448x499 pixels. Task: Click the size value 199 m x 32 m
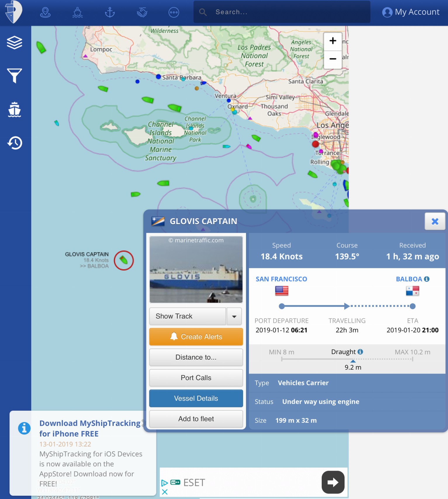click(296, 420)
